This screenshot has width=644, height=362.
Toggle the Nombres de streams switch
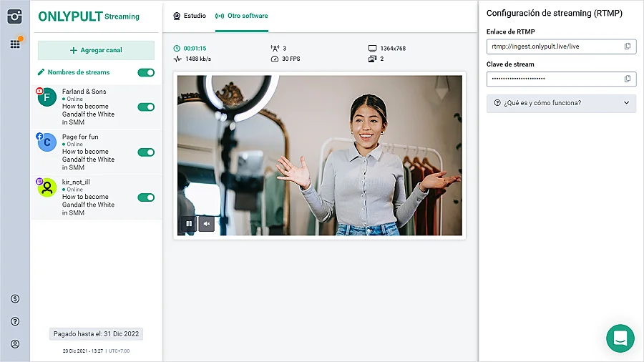tap(146, 72)
